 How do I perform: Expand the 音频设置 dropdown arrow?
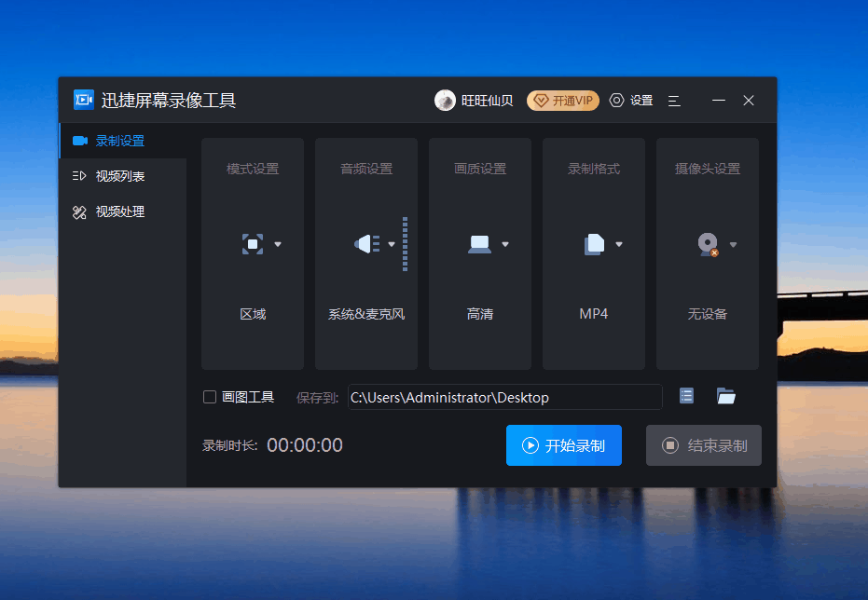(392, 244)
